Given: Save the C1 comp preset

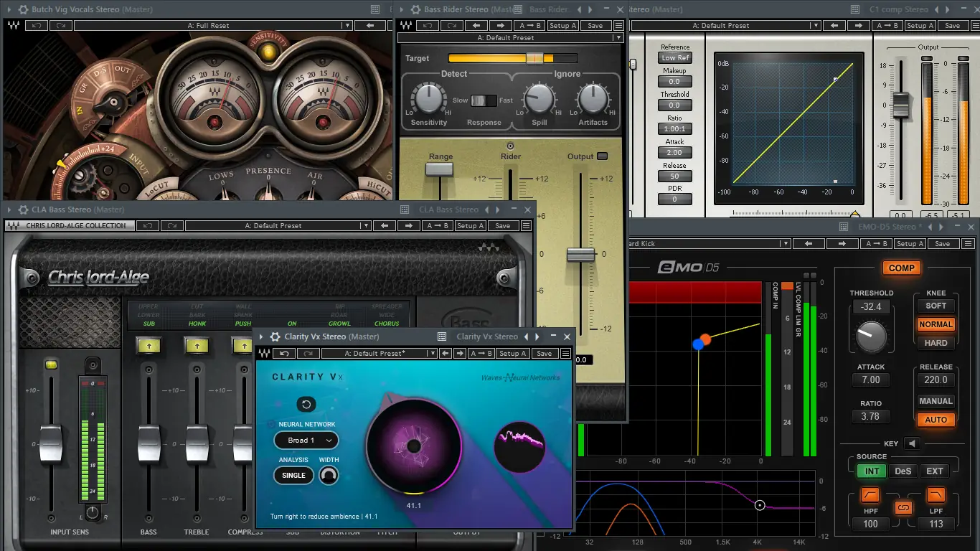Looking at the screenshot, I should (x=953, y=25).
